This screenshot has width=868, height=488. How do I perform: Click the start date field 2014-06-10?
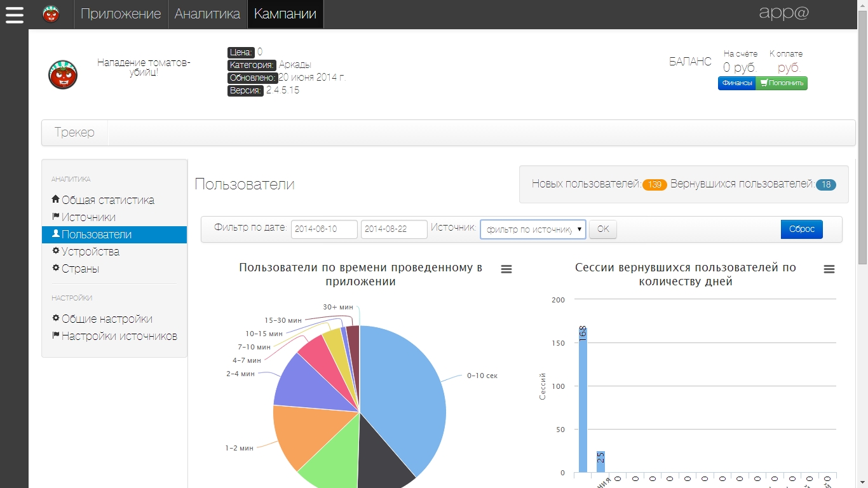pos(324,229)
